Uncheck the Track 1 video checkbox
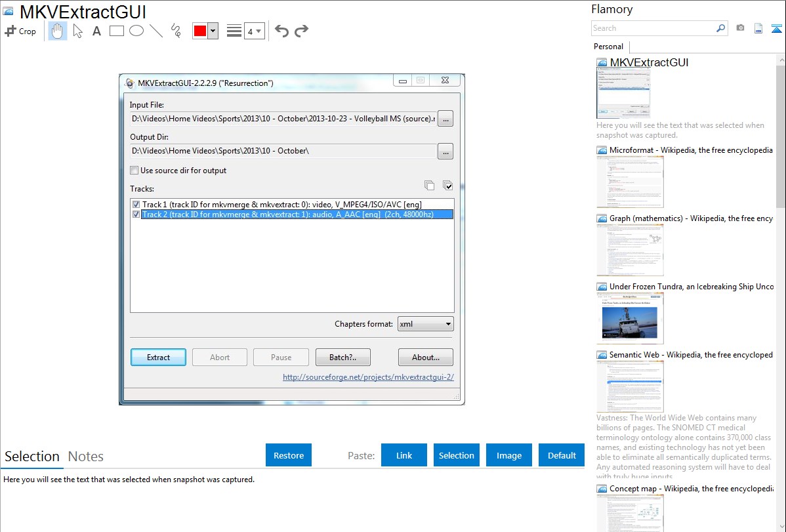The image size is (786, 532). pyautogui.click(x=136, y=205)
